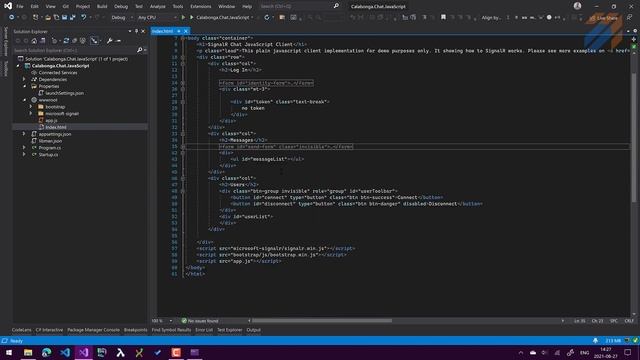Expand the Program.cs node

click(x=24, y=148)
